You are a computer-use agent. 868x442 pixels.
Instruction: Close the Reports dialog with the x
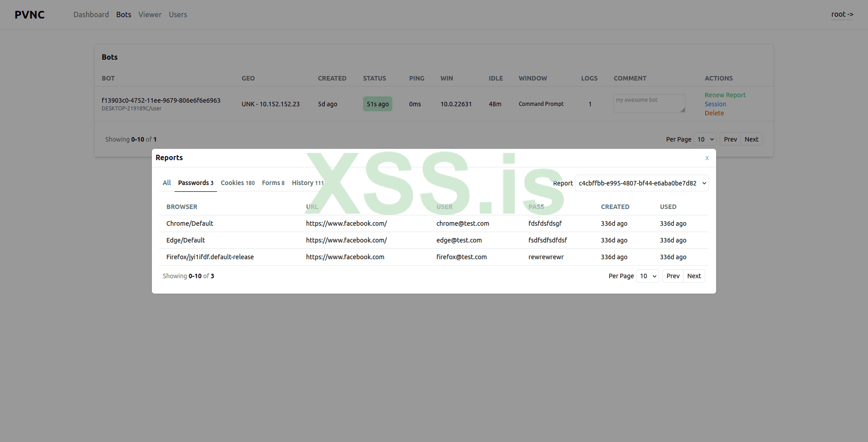[707, 158]
